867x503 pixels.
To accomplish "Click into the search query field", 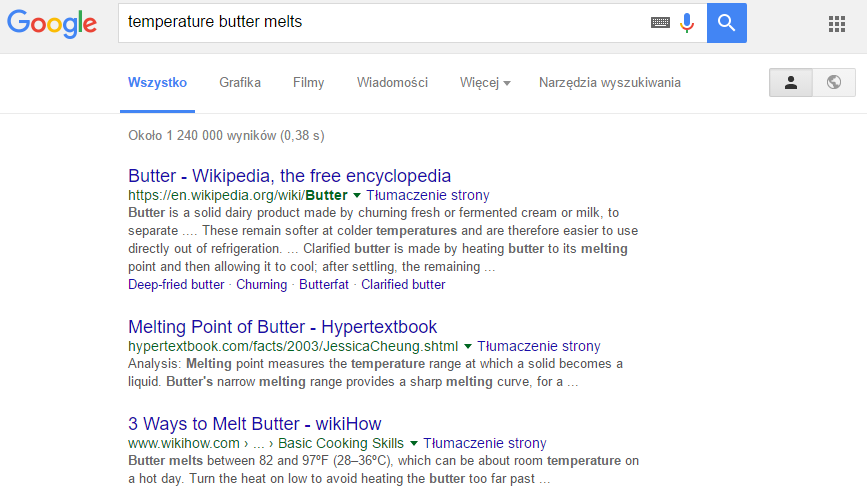I will (x=380, y=22).
